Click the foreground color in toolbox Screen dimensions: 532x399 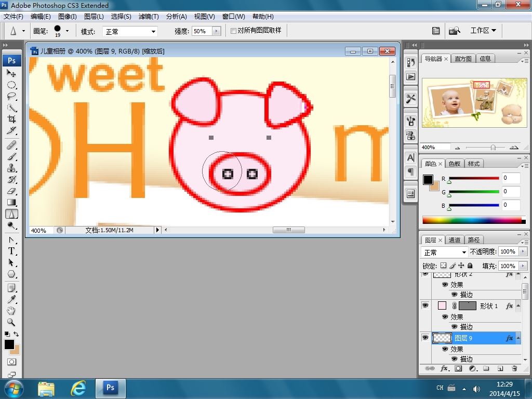click(9, 344)
